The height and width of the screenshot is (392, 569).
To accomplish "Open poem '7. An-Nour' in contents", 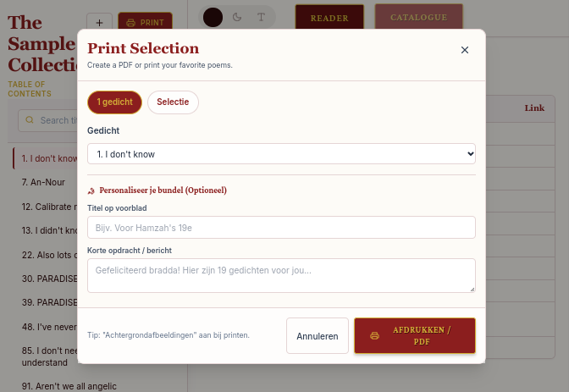I will (43, 182).
